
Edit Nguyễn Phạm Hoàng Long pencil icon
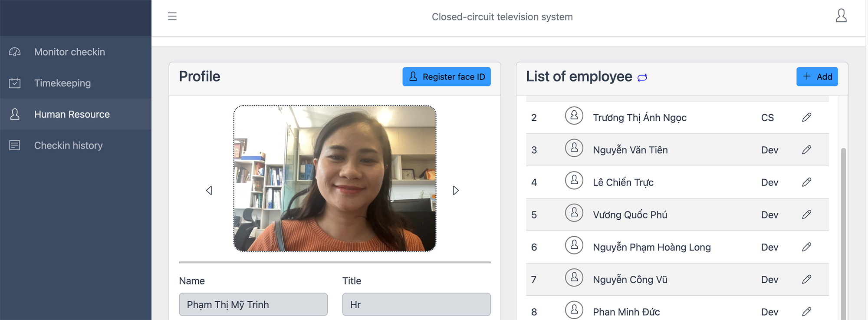[807, 247]
